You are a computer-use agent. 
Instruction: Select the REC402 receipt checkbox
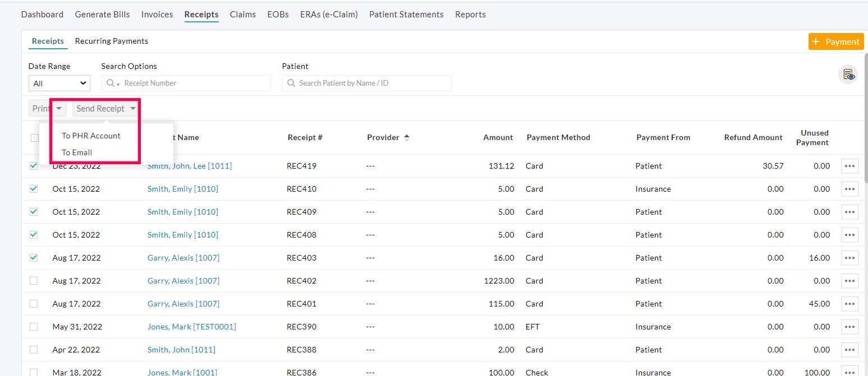click(34, 281)
